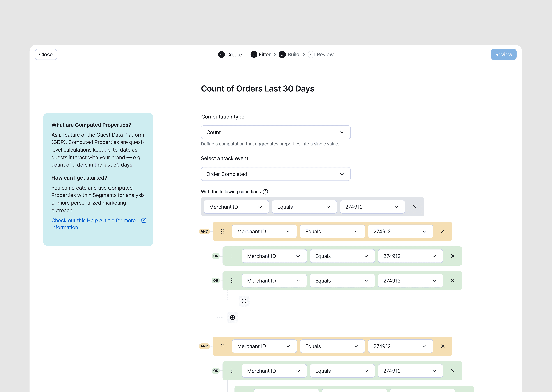Image resolution: width=552 pixels, height=392 pixels.
Task: Expand Equals operator in gray condition row
Action: (x=304, y=207)
